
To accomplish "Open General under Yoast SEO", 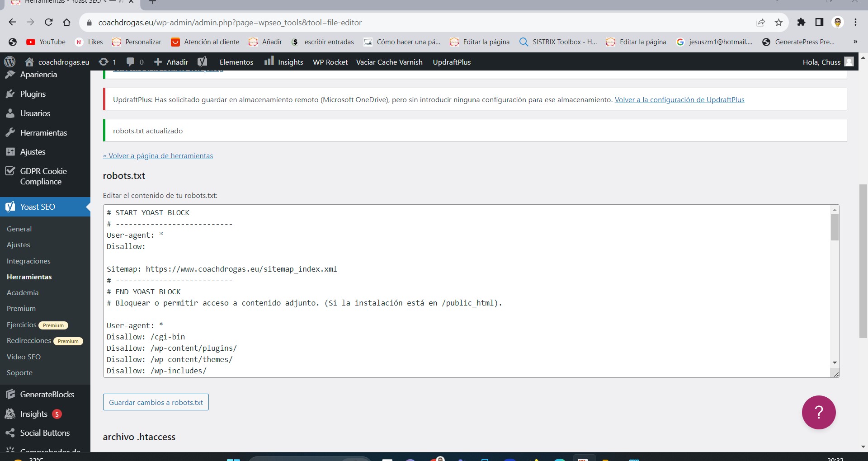I will click(x=19, y=229).
